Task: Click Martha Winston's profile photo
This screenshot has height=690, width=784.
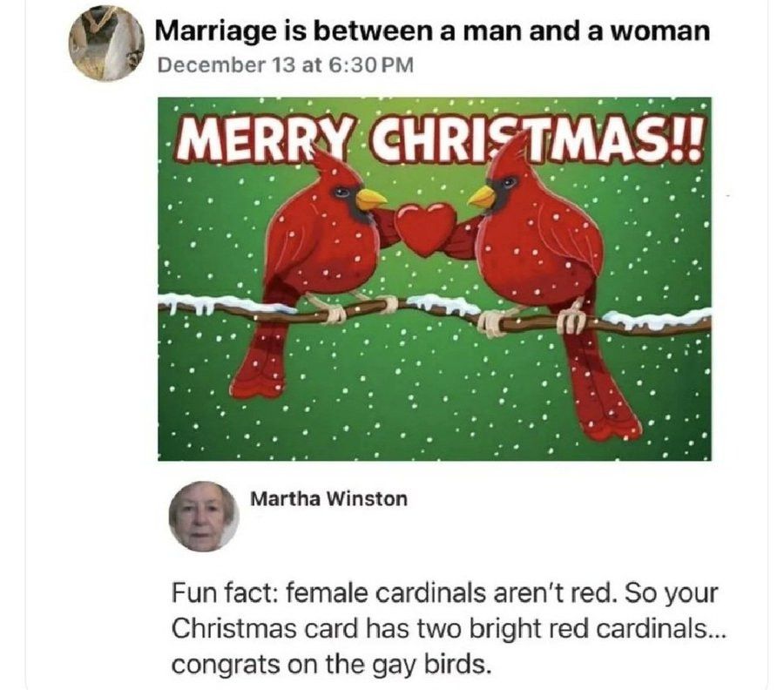Action: point(204,517)
